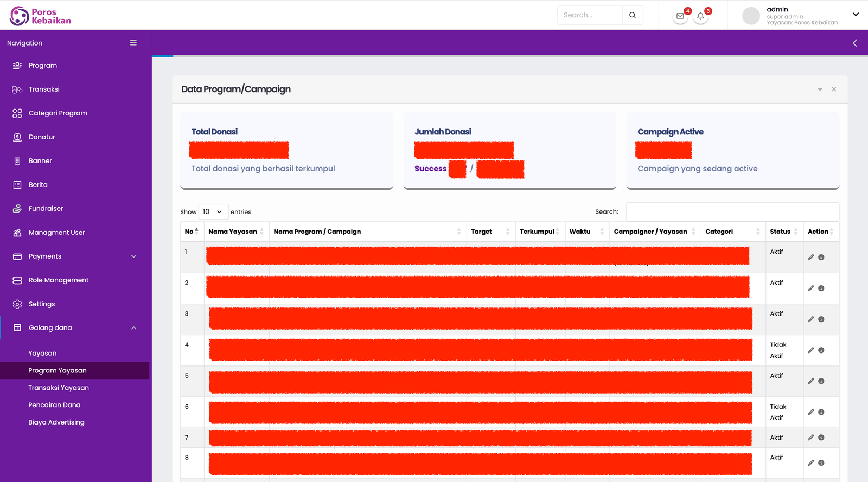Click the Role Management sidebar icon
868x482 pixels.
coord(17,280)
